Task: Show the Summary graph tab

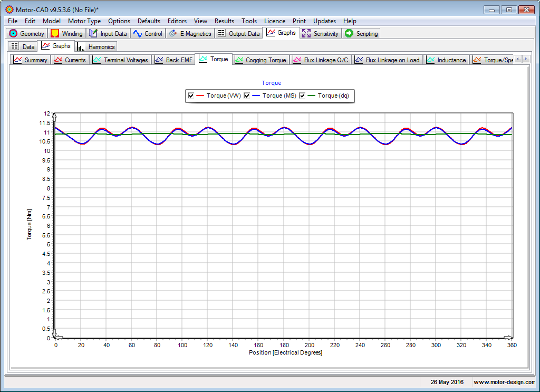Action: (x=30, y=60)
